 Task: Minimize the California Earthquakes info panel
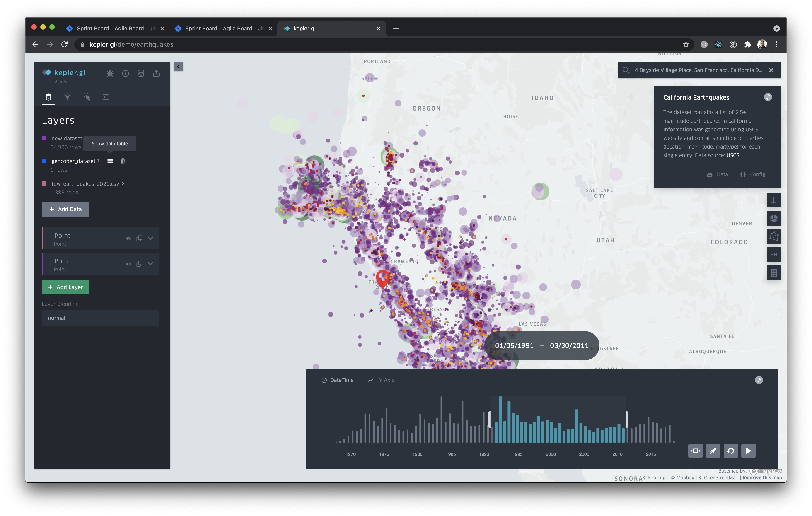768,97
